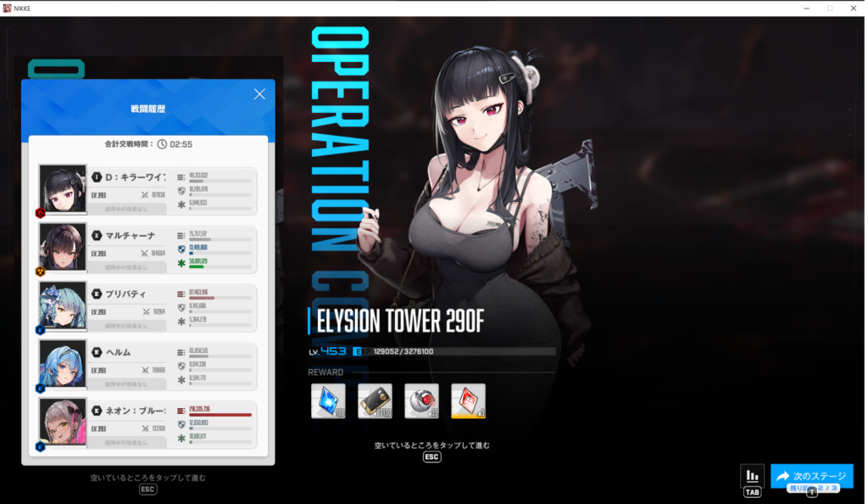Click crossed-swords power icon in D: Killer Wife row
The width and height of the screenshot is (868, 504).
[144, 195]
